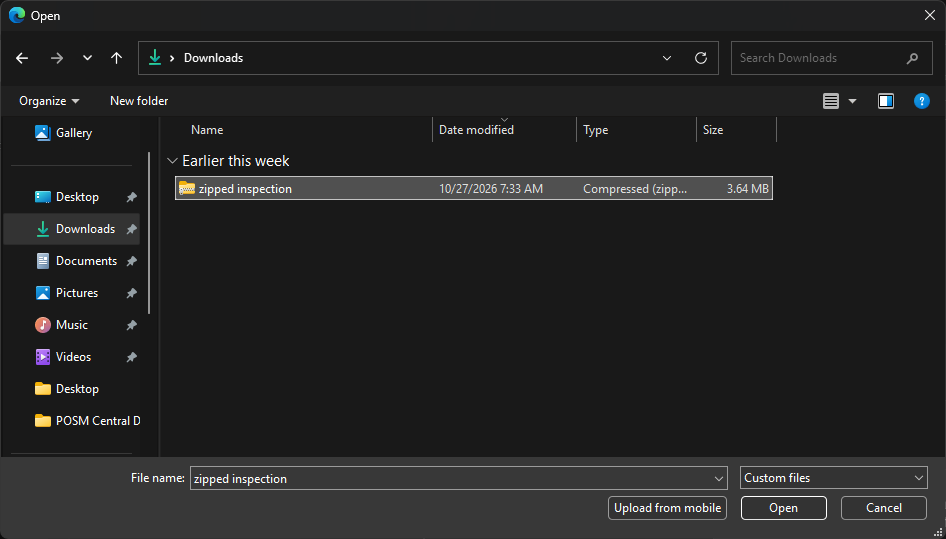Click the 3.64 MB size cell

[x=748, y=189]
